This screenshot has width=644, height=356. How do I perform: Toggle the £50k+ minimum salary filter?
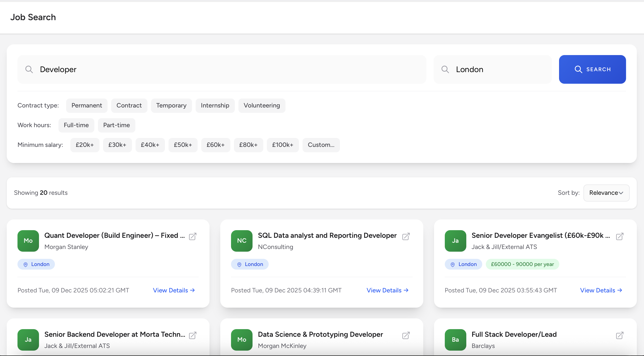183,145
